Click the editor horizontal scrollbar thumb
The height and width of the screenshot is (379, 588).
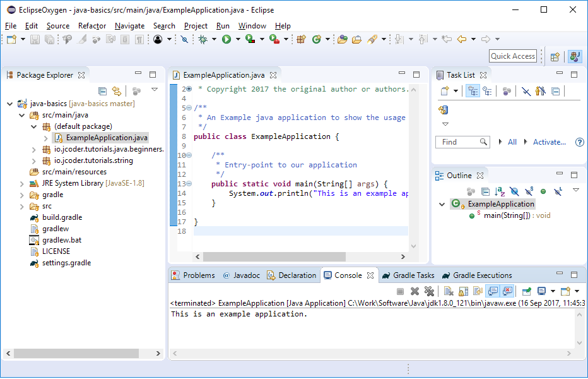coord(274,257)
